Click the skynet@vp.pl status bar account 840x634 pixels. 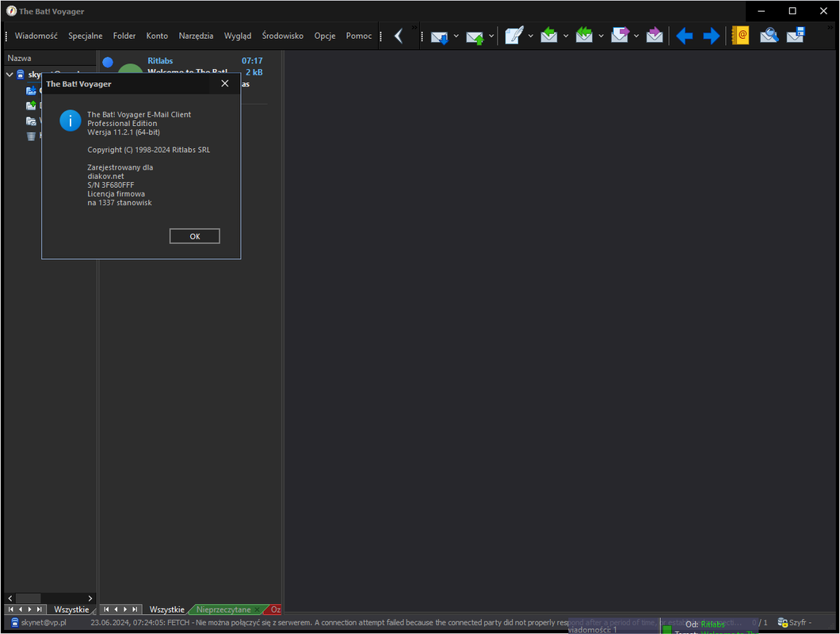[44, 622]
